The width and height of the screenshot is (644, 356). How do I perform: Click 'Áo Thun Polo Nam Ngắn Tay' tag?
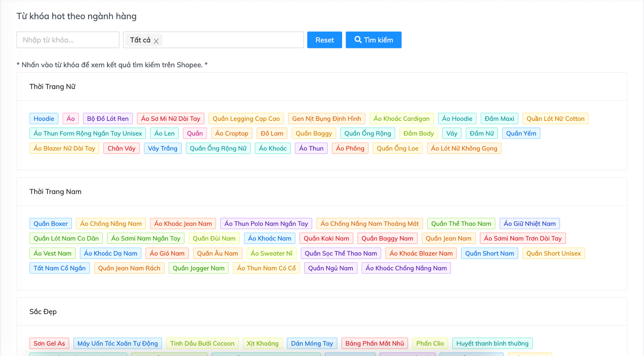coord(266,224)
